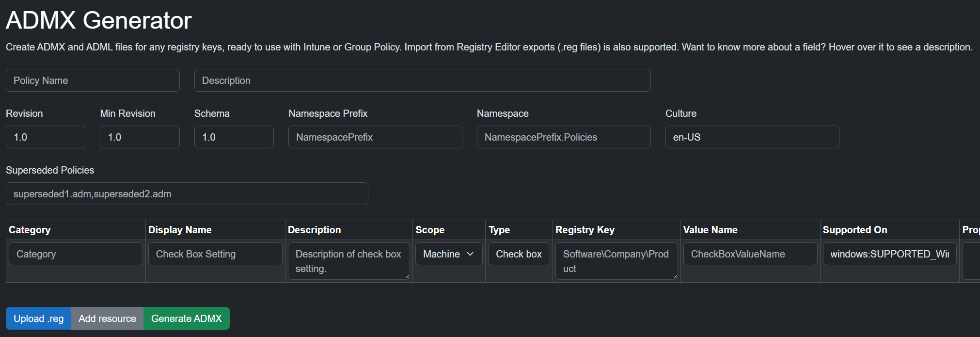
Task: Click the Type Check box selector
Action: [x=519, y=254]
